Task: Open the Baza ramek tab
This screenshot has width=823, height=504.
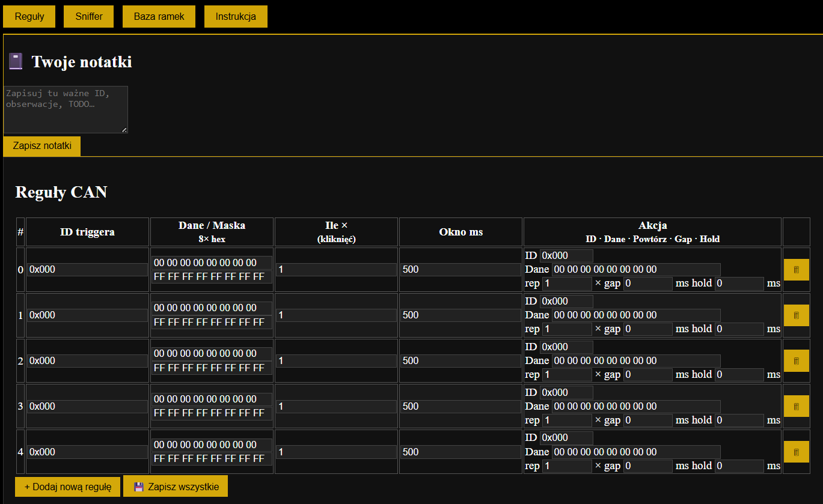Action: (159, 17)
